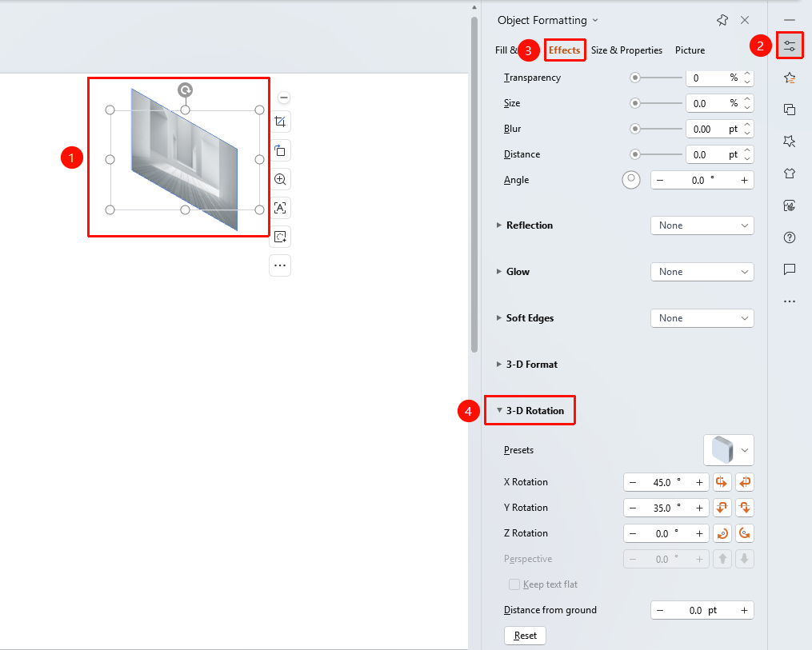Click the t-shirt sidebar icon
The image size is (812, 650).
click(790, 173)
